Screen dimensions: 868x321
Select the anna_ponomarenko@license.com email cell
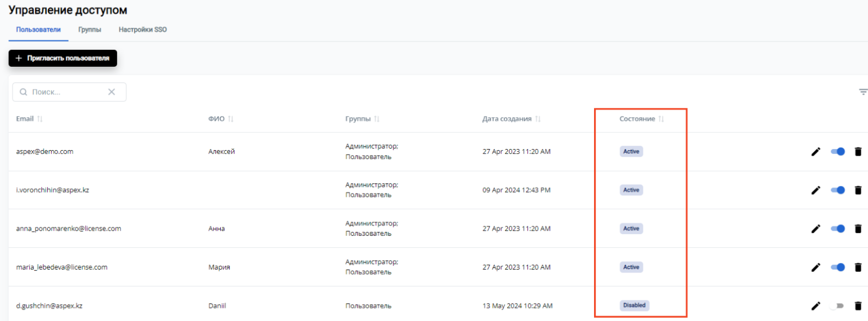(69, 229)
